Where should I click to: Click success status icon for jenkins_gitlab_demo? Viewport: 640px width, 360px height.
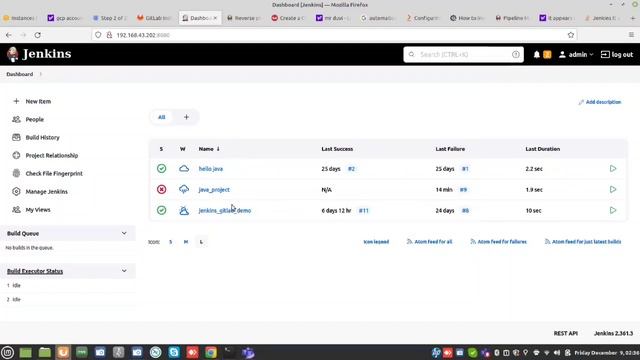tap(162, 210)
